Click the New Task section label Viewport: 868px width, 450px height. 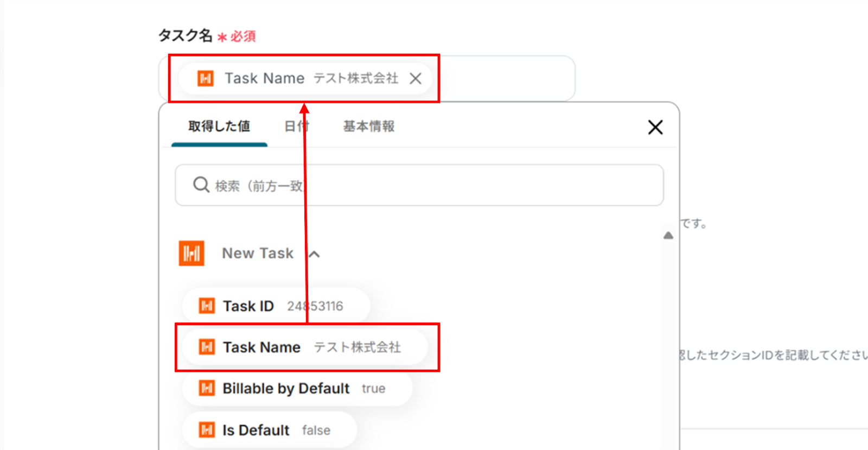(258, 253)
